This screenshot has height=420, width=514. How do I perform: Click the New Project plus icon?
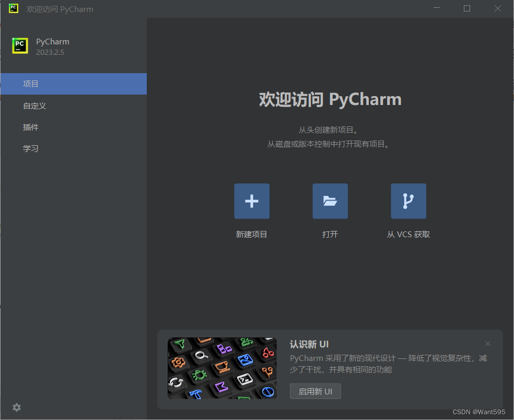[x=251, y=201]
